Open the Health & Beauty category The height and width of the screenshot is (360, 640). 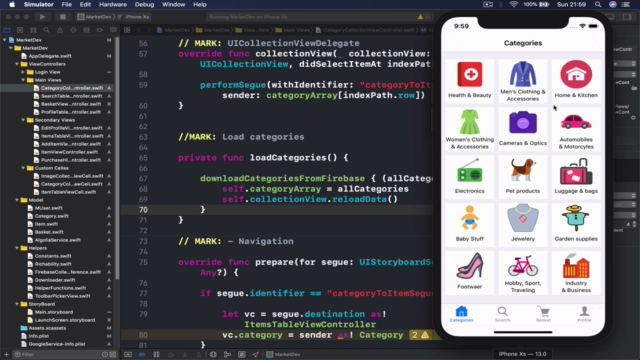[469, 80]
